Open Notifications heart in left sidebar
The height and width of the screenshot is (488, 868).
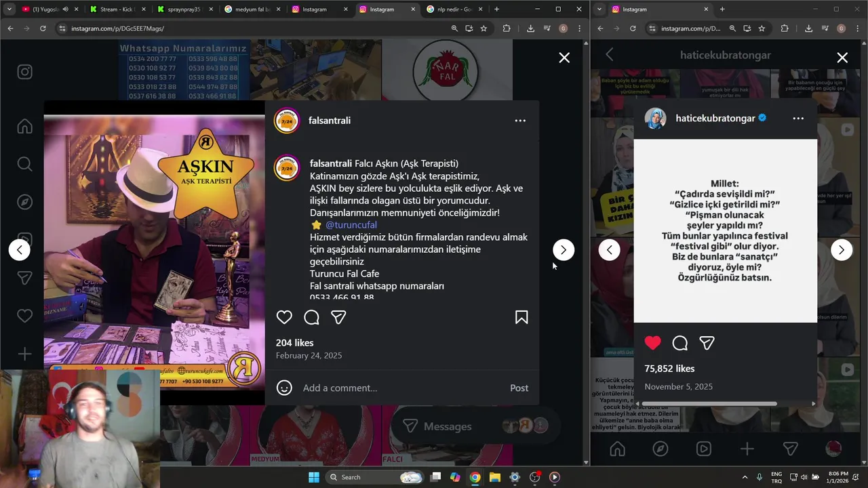(x=24, y=316)
